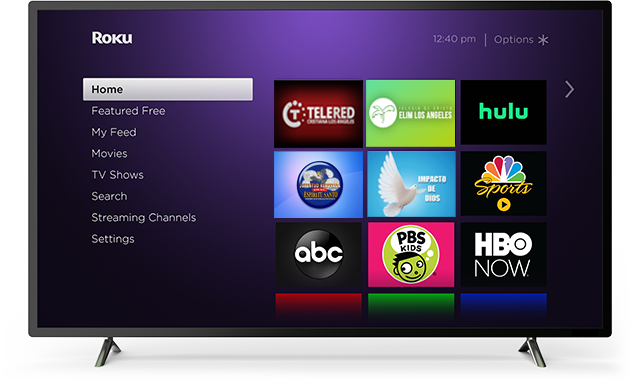
Task: Open the Espiritu Santo channel tile
Action: click(x=318, y=184)
